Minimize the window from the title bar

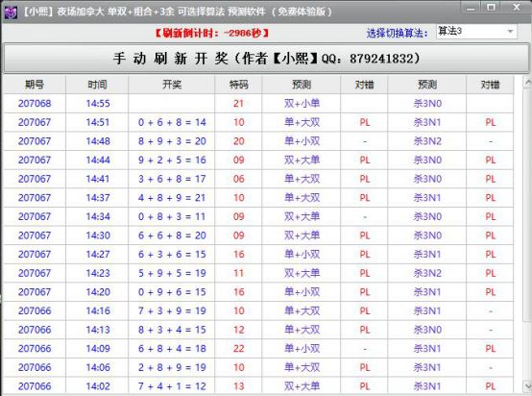point(471,8)
